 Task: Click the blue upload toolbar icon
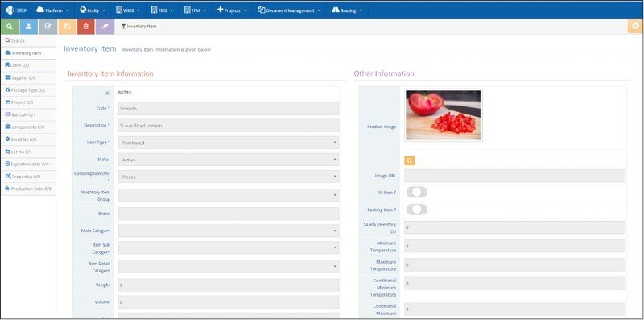(x=28, y=27)
